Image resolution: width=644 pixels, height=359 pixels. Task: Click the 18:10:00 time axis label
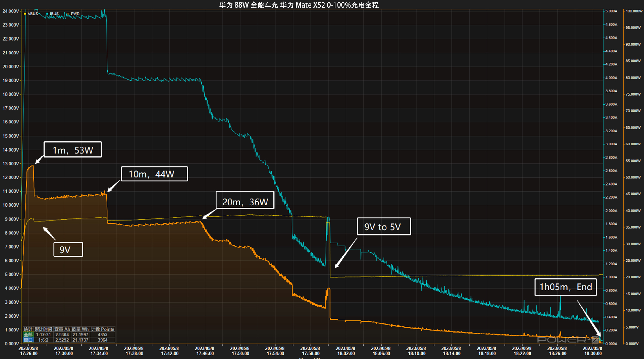pos(417,354)
